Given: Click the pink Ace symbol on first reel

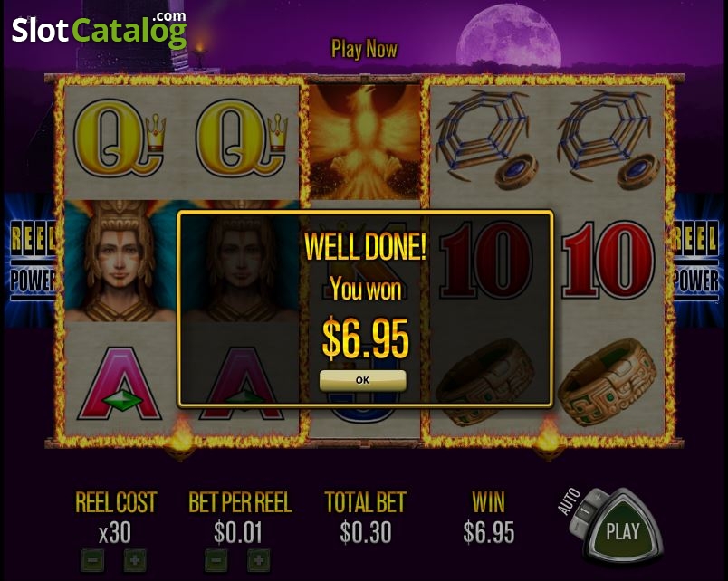Looking at the screenshot, I should point(120,384).
